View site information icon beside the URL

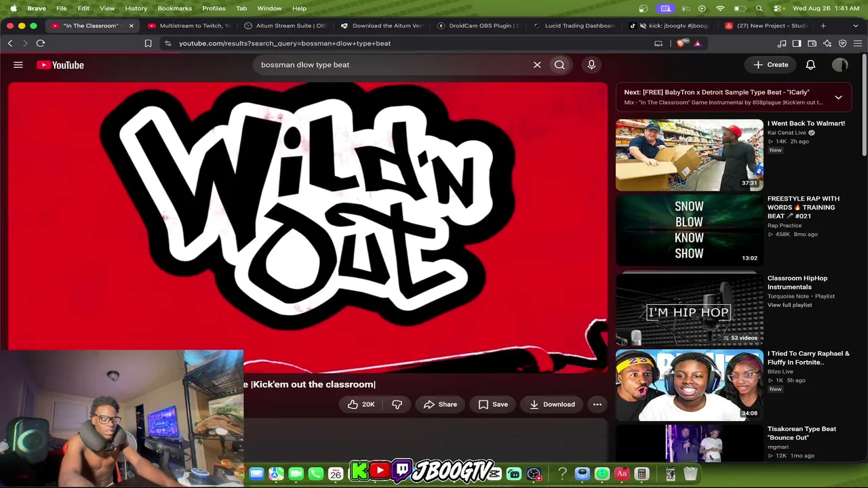pos(167,43)
